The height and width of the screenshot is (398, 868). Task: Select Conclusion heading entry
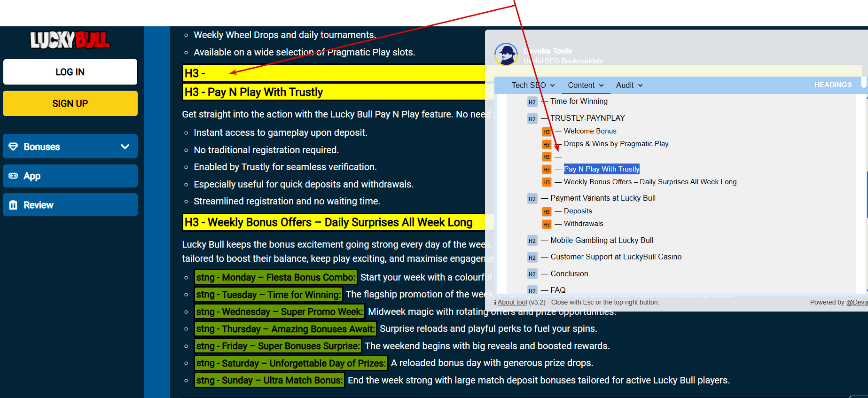pos(569,273)
